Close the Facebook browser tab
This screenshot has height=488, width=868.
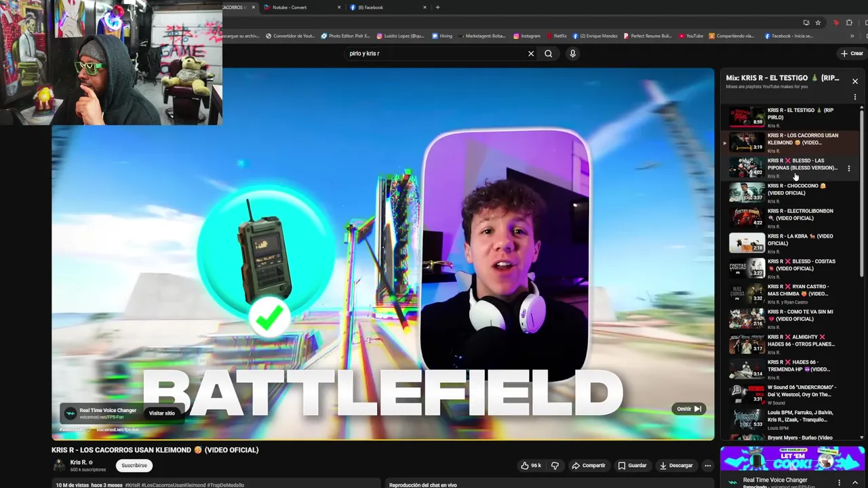click(x=425, y=7)
